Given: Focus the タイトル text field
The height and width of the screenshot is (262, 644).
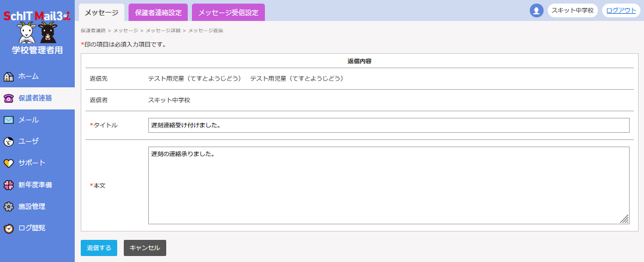Looking at the screenshot, I should (x=389, y=125).
